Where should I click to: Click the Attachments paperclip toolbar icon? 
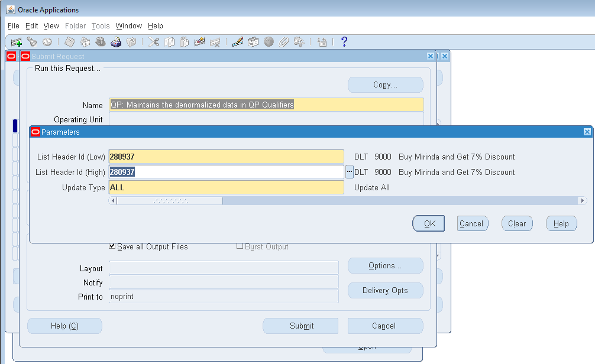pos(284,42)
